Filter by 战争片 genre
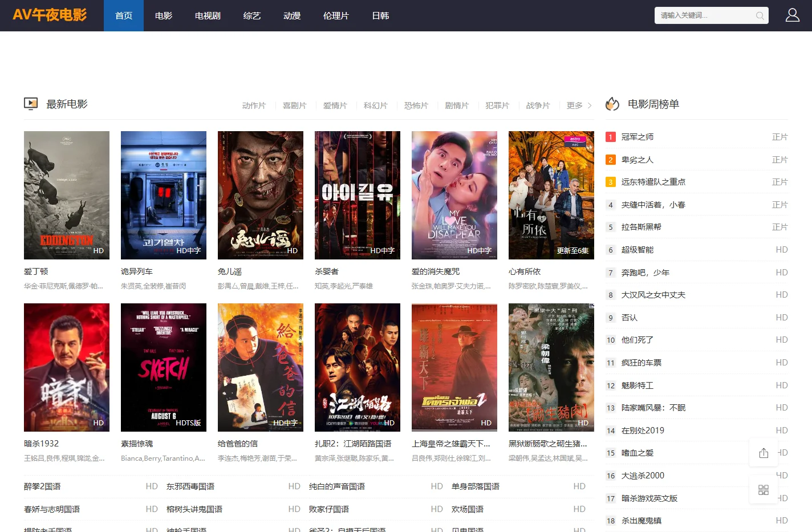The width and height of the screenshot is (812, 532). 537,105
